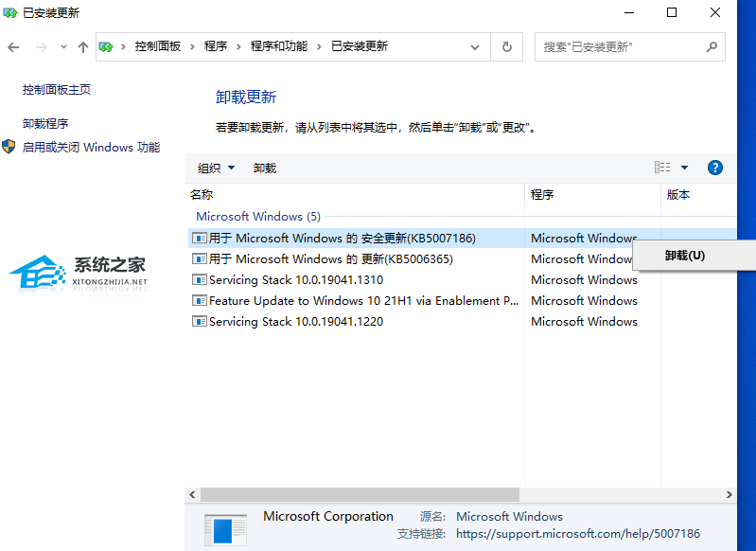Image resolution: width=756 pixels, height=551 pixels.
Task: Click shield icon beside Windows 功能
Action: [x=9, y=147]
